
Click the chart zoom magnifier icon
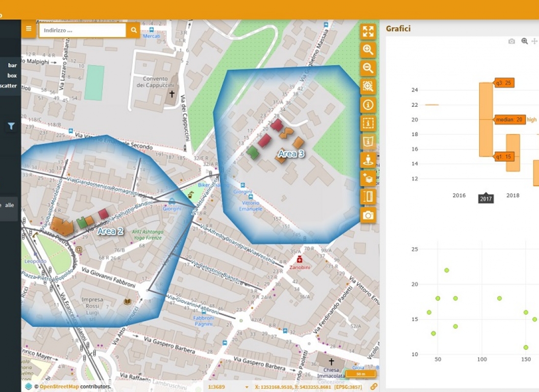pyautogui.click(x=525, y=41)
